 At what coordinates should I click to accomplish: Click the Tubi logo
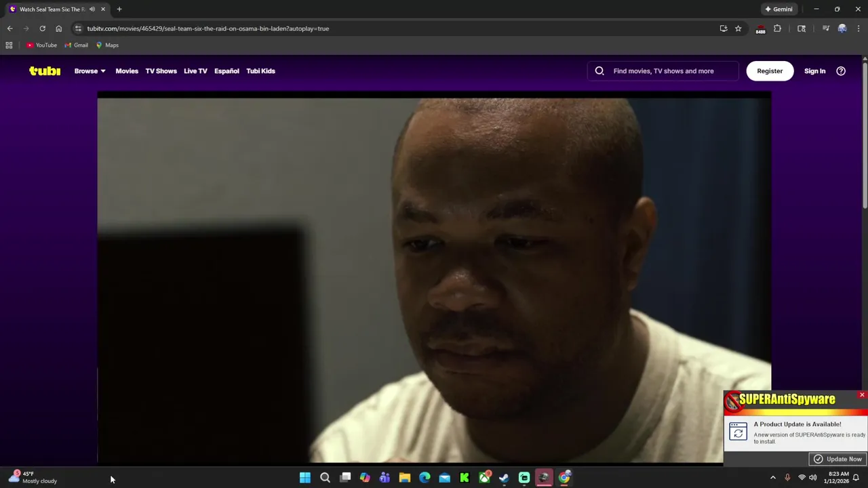coord(45,70)
